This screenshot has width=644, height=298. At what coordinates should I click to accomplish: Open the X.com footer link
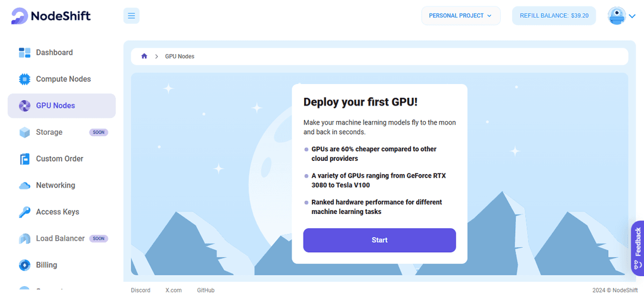click(x=174, y=290)
